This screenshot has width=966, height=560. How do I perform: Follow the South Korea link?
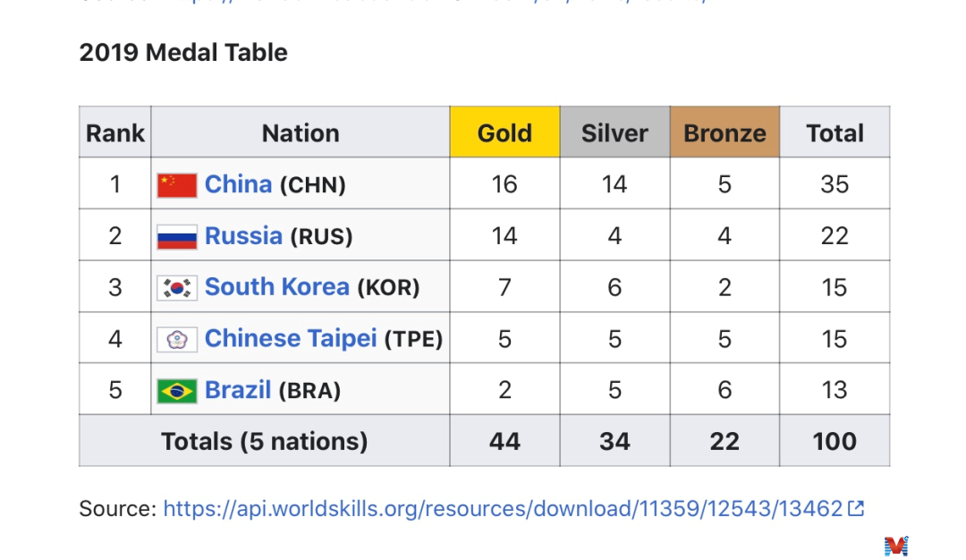(x=276, y=287)
